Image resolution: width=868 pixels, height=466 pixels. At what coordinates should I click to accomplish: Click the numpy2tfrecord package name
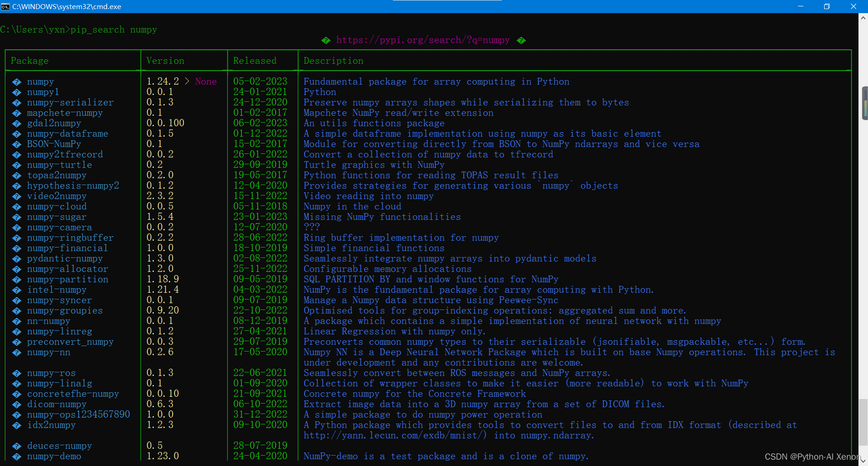click(65, 154)
